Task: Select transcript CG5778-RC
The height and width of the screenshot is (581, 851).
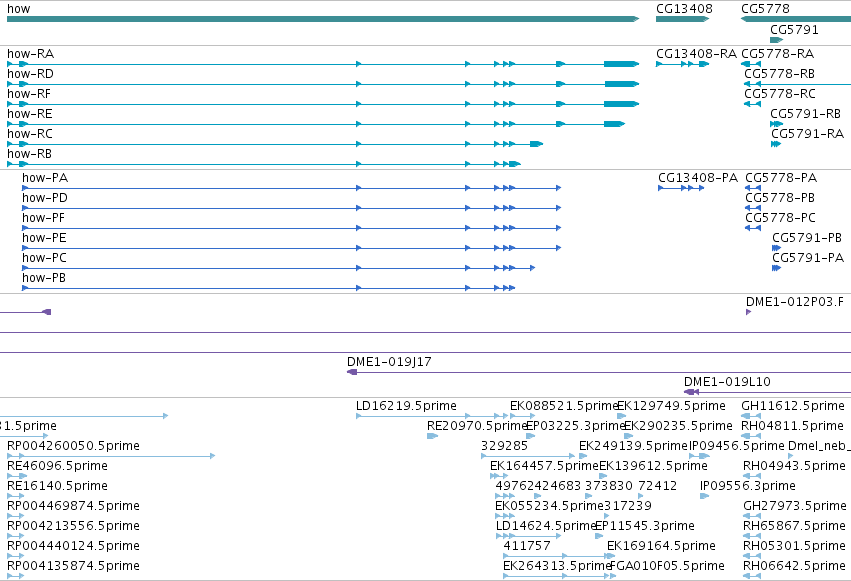Action: (780, 94)
